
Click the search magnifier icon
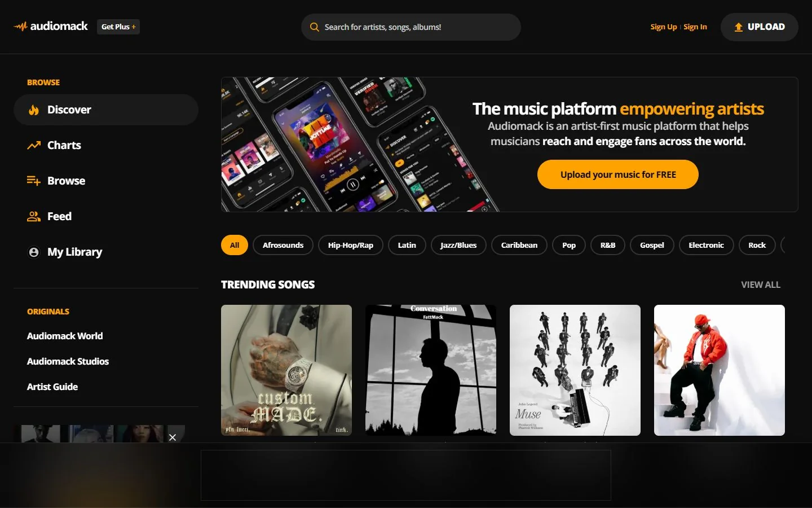coord(315,27)
